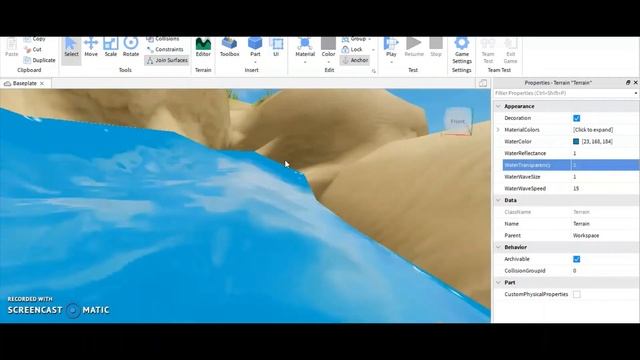
Task: Open the Terrain Editor
Action: (203, 47)
